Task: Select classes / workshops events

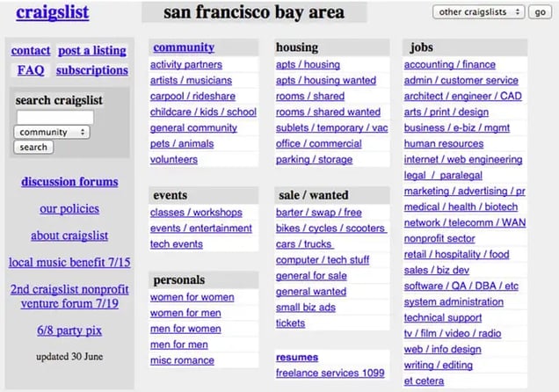Action: click(196, 213)
